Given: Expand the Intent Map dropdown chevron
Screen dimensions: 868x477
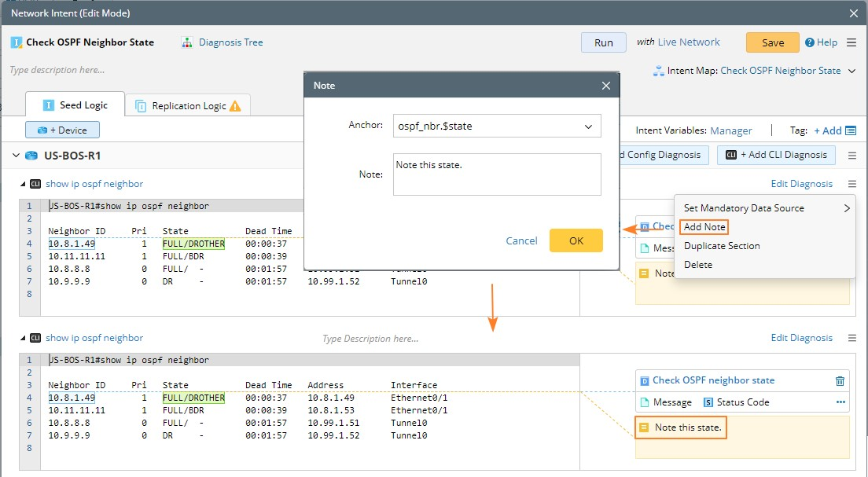Looking at the screenshot, I should click(x=851, y=71).
